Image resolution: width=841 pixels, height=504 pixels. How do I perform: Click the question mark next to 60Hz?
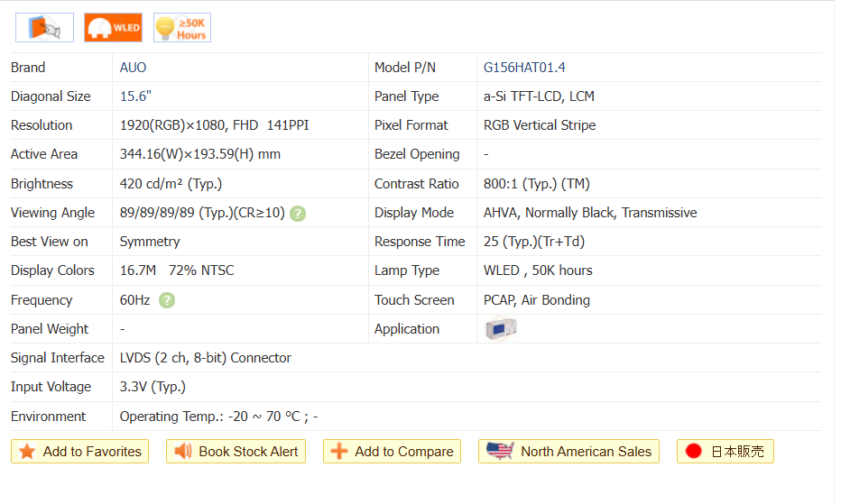point(167,300)
